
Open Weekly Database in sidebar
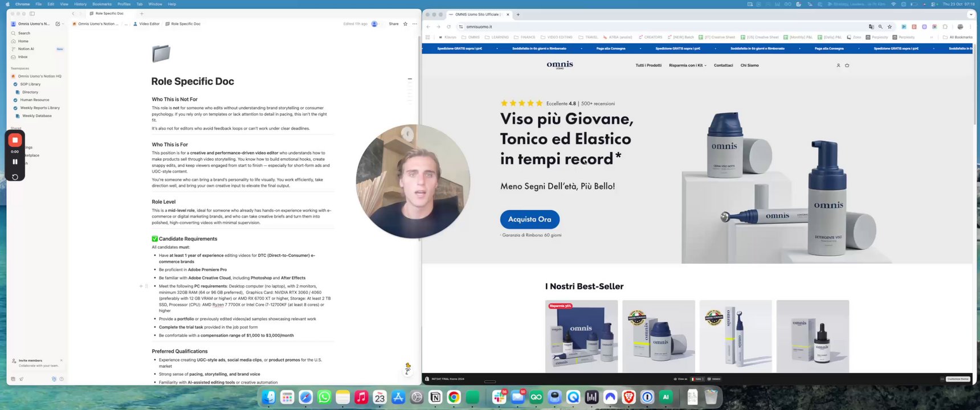click(36, 116)
